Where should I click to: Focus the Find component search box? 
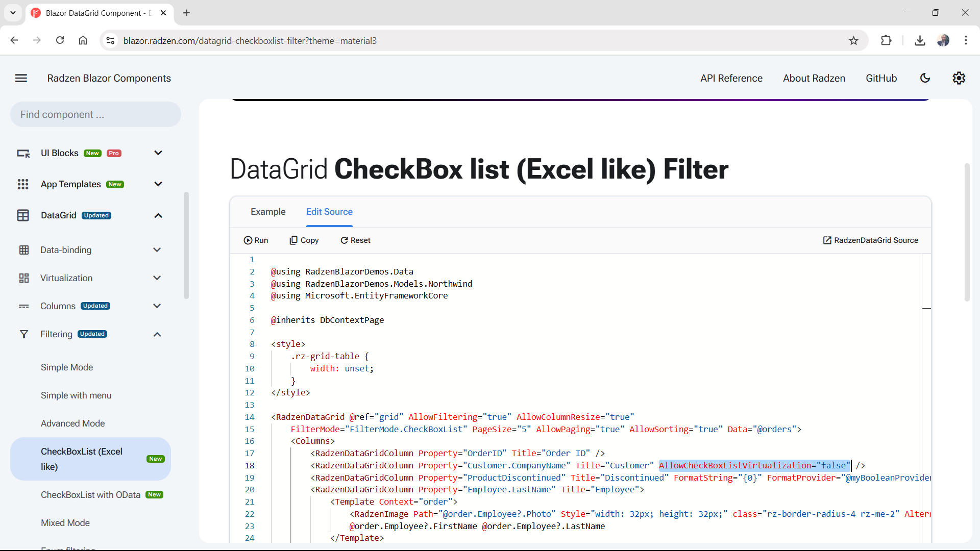(95, 114)
